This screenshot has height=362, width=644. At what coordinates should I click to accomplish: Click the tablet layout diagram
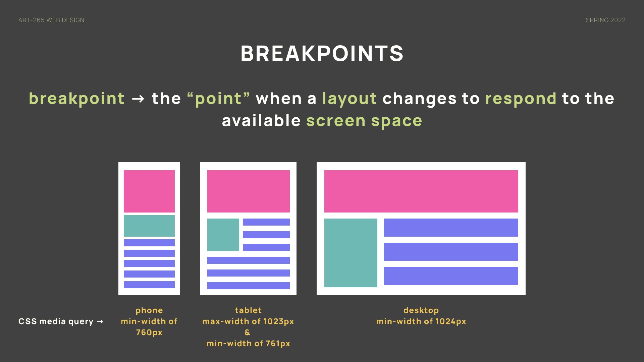[x=248, y=228]
